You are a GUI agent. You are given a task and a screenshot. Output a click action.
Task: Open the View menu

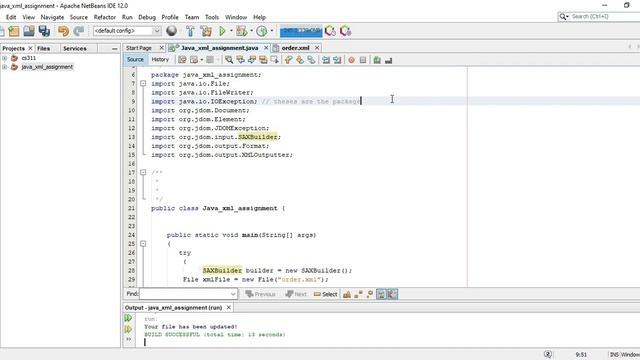(29, 17)
